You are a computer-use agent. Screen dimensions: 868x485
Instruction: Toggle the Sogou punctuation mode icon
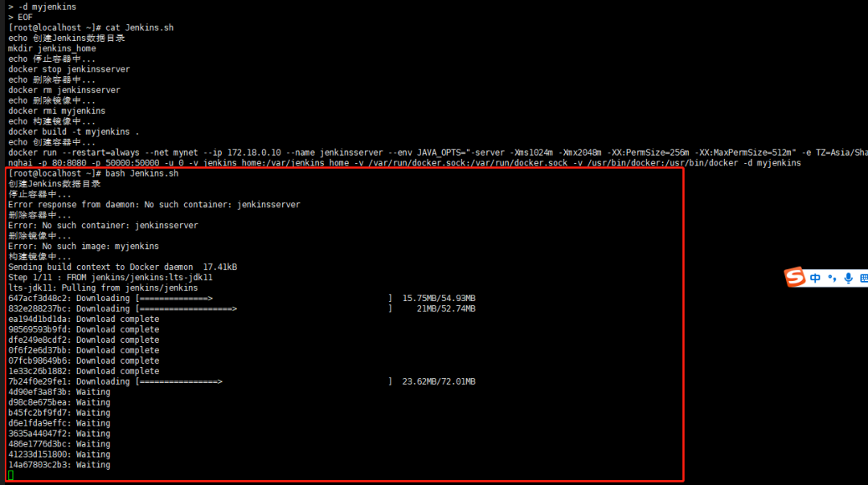832,278
